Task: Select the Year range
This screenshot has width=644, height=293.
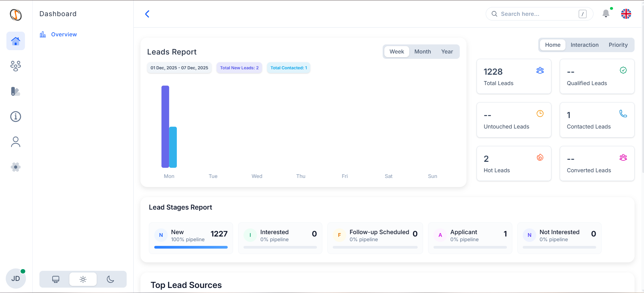Action: click(x=447, y=51)
